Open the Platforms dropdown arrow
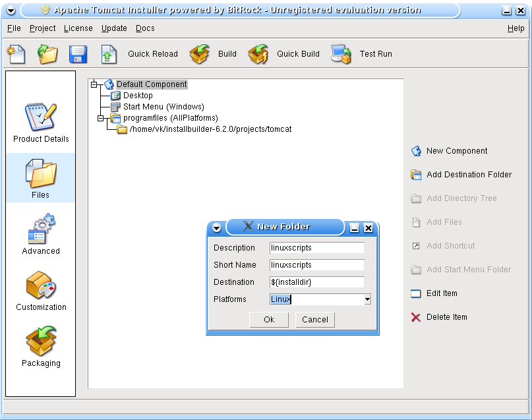532x420 pixels. (367, 299)
